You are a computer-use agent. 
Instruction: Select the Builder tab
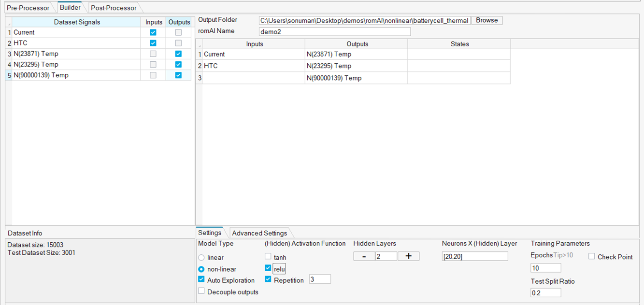click(70, 8)
